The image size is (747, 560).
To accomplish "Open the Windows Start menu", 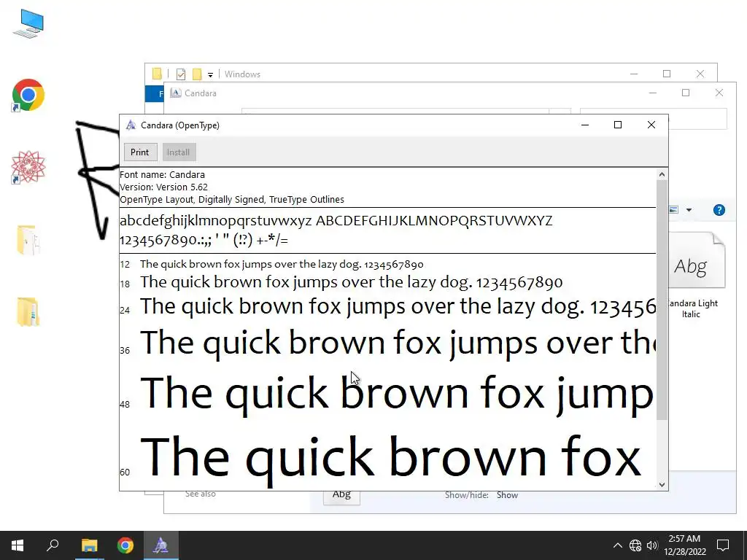I will tap(18, 545).
